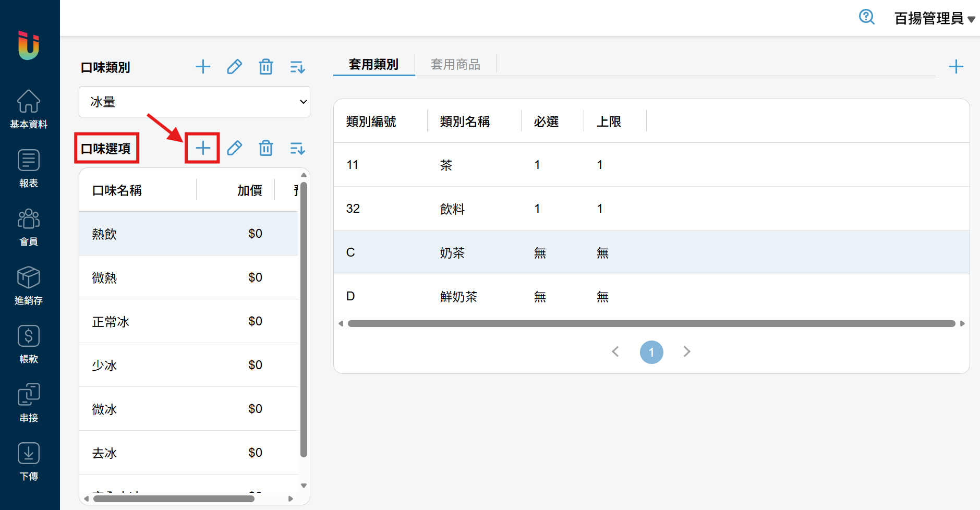Expand the 冰量 flavor category dropdown

coord(194,102)
